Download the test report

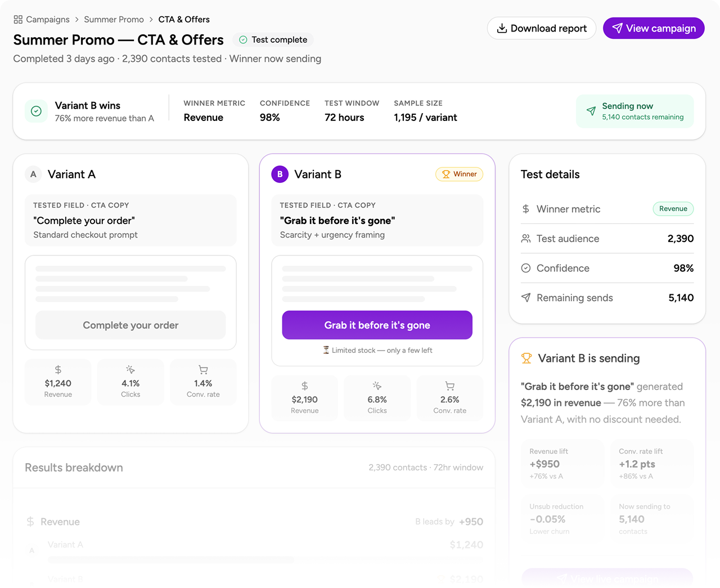tap(541, 28)
